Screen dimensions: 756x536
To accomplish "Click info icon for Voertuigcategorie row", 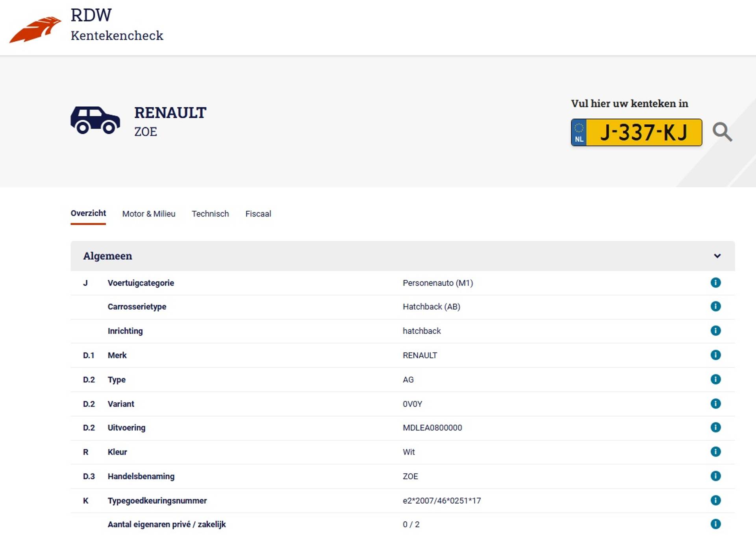I will (715, 283).
